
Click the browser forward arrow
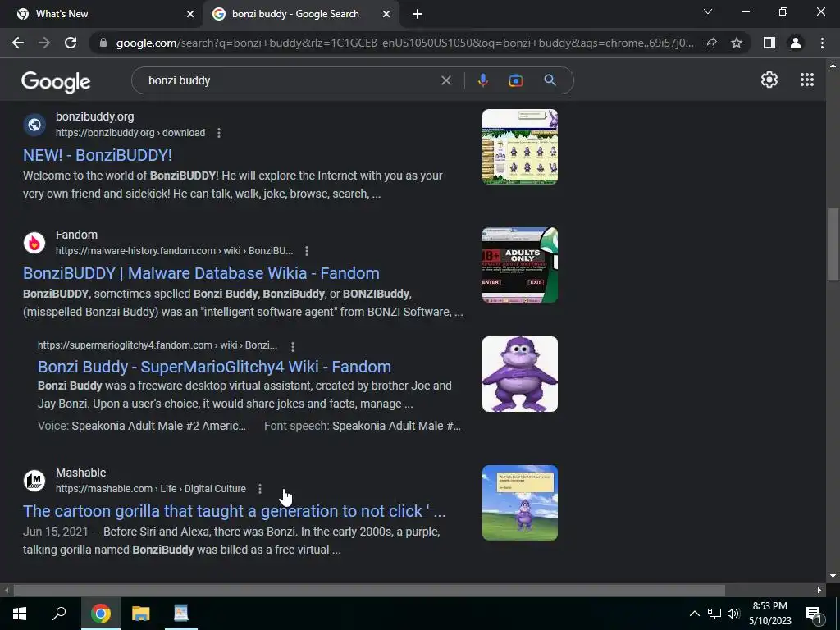coord(44,43)
